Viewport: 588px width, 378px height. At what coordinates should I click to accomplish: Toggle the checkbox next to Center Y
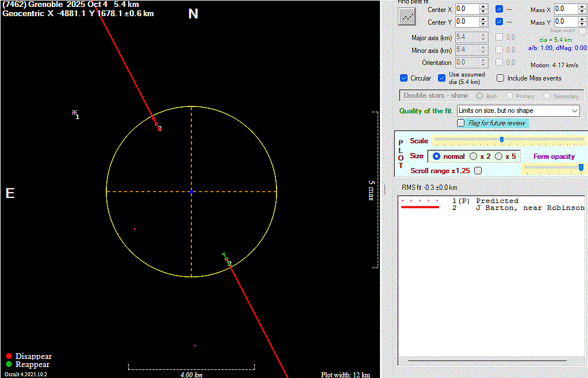click(x=499, y=22)
